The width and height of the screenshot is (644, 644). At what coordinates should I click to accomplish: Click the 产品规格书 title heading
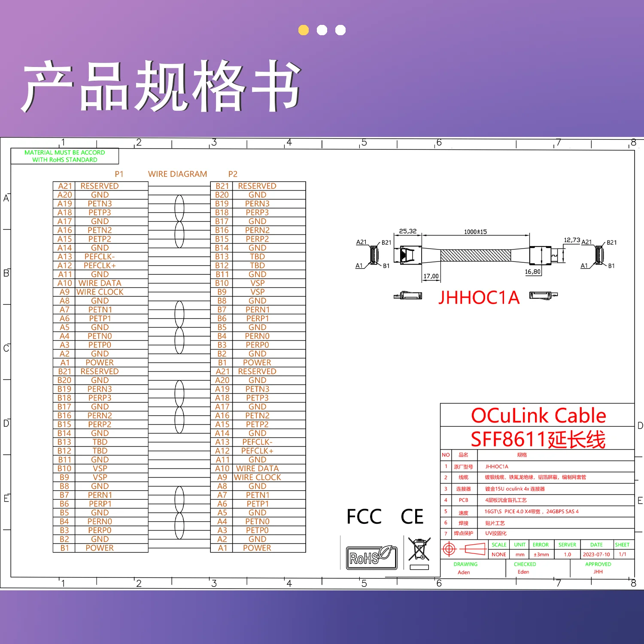pos(161,86)
